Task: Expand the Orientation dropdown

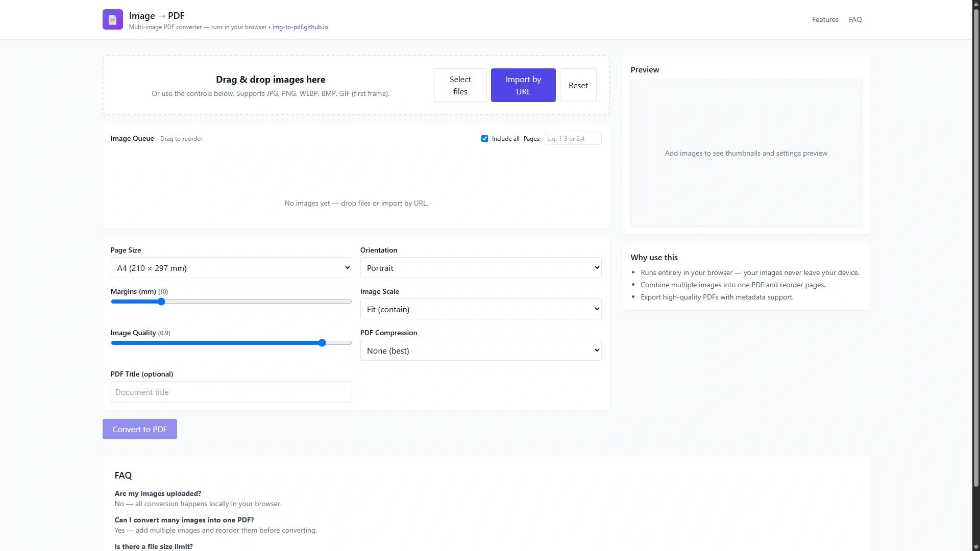Action: click(x=481, y=268)
